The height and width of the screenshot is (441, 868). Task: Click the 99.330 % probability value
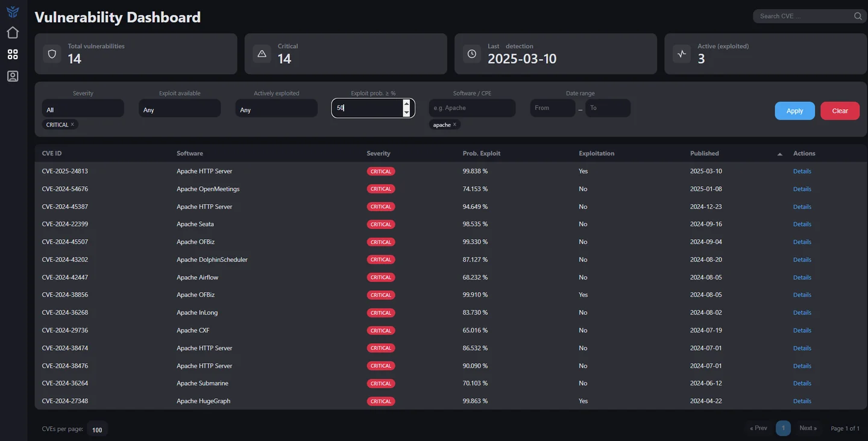[x=475, y=242]
